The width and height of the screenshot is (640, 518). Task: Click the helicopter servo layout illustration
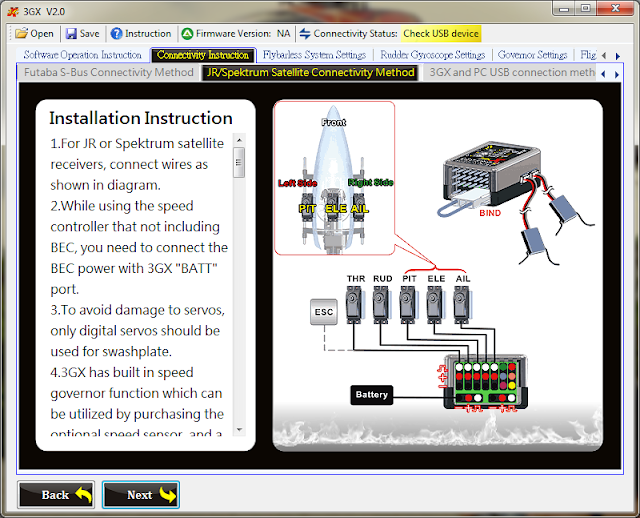coord(334,178)
